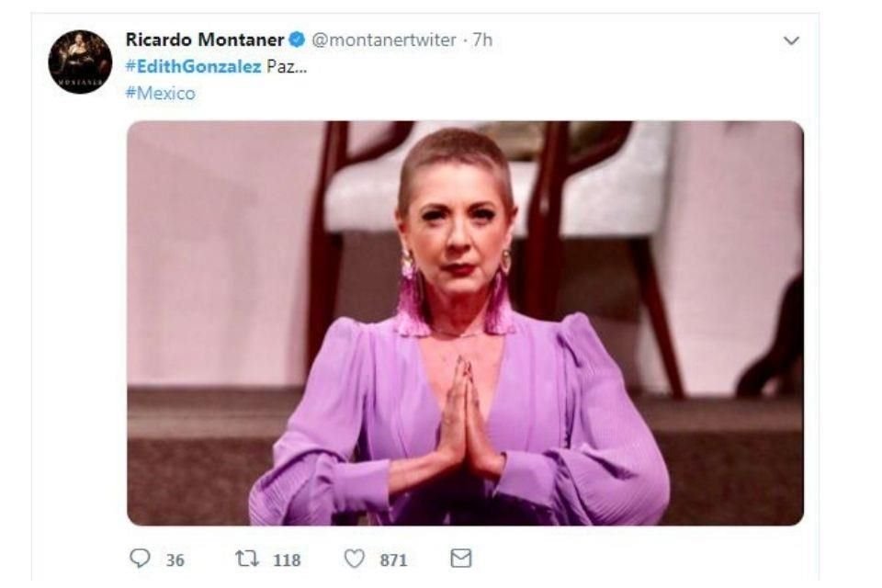The height and width of the screenshot is (588, 882).
Task: Expand the tweet options chevron
Action: click(790, 41)
